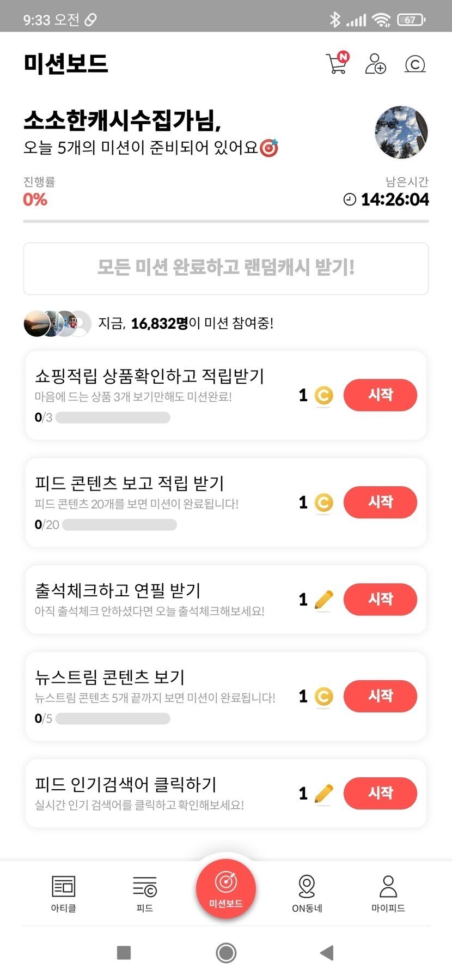Tap the pencil reward icon on 출석체크 mission

[x=323, y=600]
